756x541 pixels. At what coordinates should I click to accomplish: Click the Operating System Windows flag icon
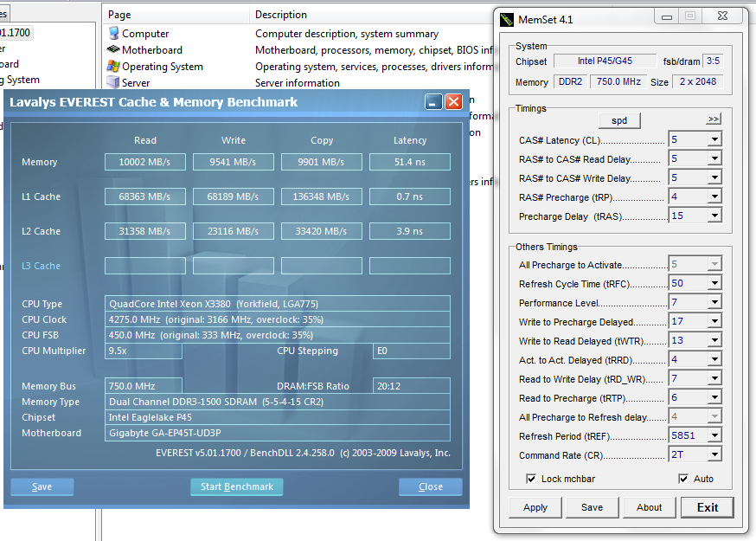coord(113,66)
